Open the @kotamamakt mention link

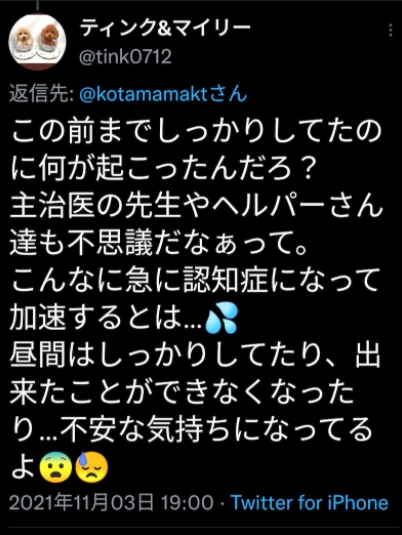pos(163,93)
